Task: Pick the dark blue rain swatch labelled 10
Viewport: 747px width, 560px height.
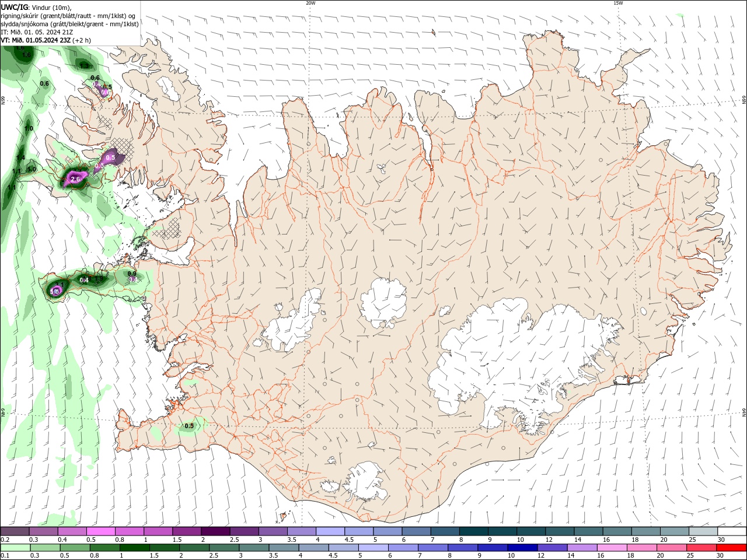Action: pos(521,548)
